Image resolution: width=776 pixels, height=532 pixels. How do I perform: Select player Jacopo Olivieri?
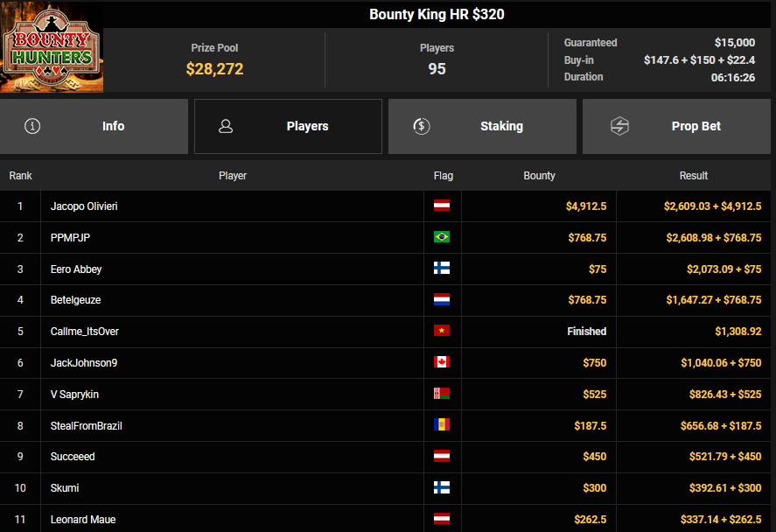(x=84, y=206)
